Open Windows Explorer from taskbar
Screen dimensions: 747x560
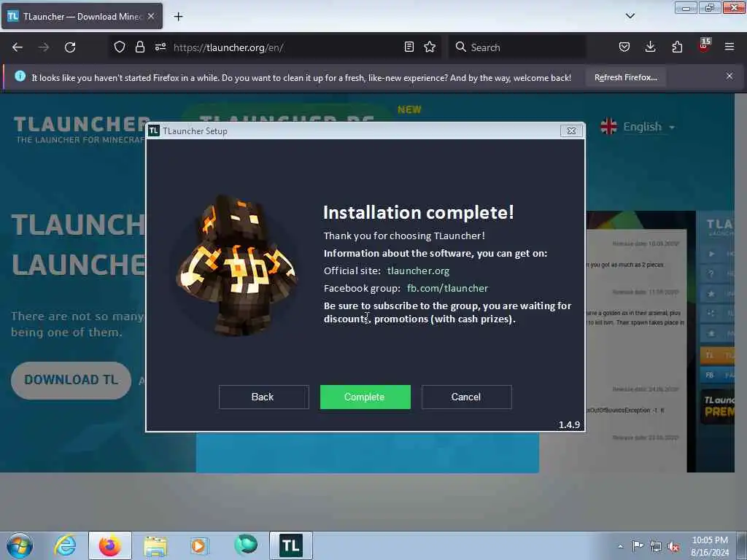[156, 545]
